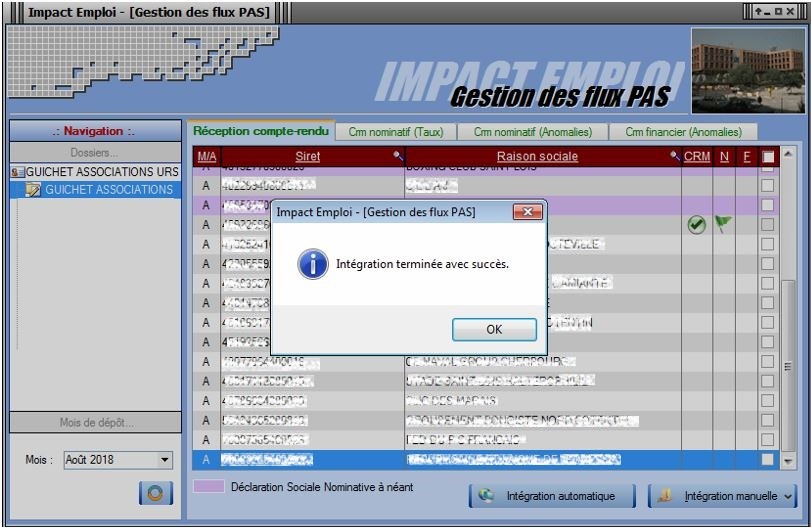Screen dimensions: 811x528
Task: Click the pin arrow in main title bar
Action: pos(758,11)
